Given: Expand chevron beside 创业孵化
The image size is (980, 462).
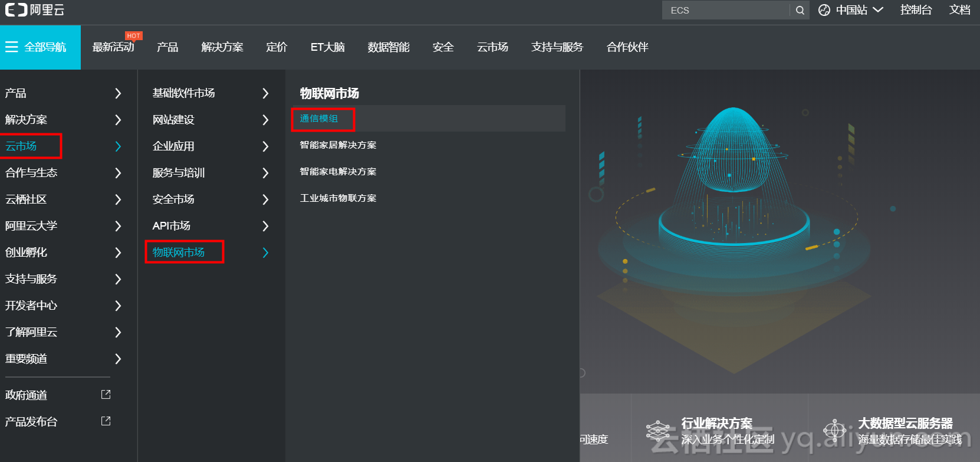Looking at the screenshot, I should click(118, 253).
